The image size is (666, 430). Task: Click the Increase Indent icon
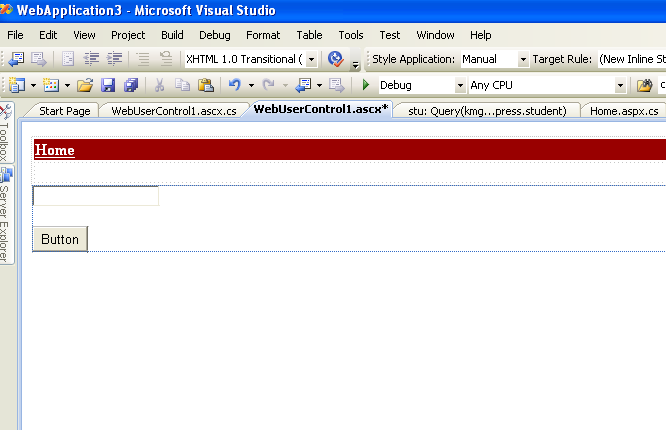(114, 59)
